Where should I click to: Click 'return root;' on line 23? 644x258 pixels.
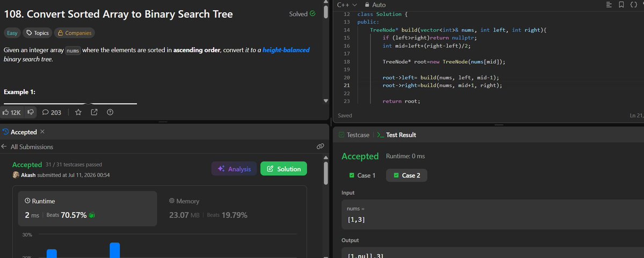tap(401, 101)
